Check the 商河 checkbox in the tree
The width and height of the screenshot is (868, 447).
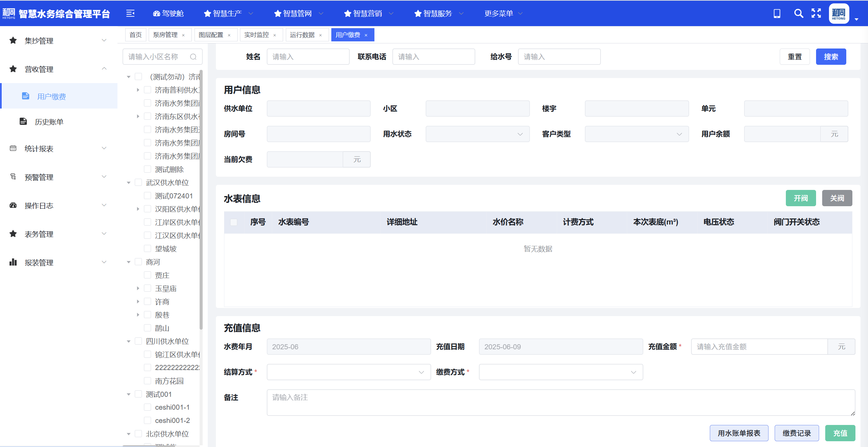[x=138, y=262]
